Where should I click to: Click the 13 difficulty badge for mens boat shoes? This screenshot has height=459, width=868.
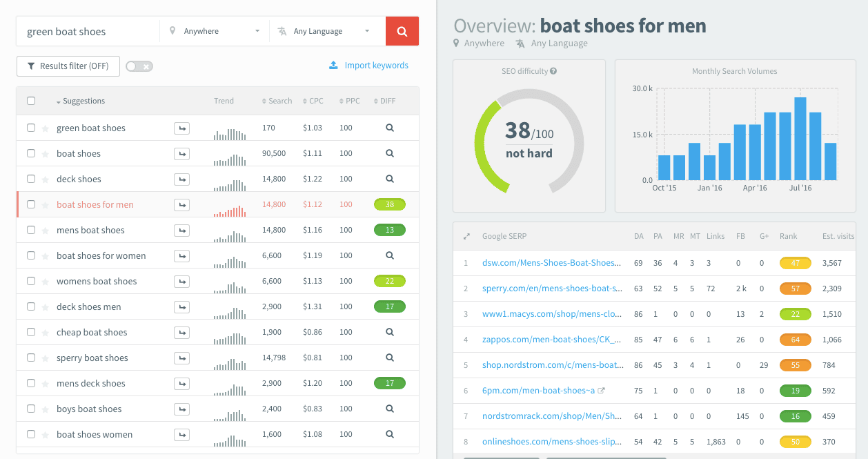(x=390, y=230)
